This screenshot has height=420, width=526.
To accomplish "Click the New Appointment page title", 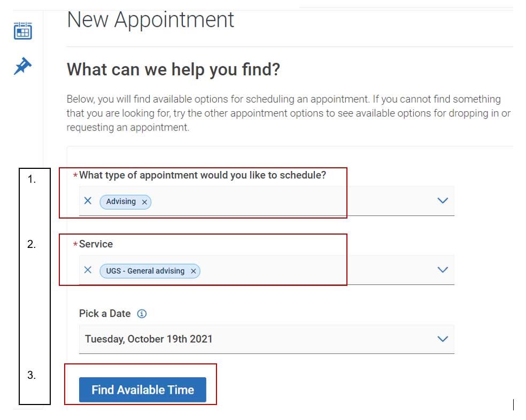I will (x=150, y=19).
